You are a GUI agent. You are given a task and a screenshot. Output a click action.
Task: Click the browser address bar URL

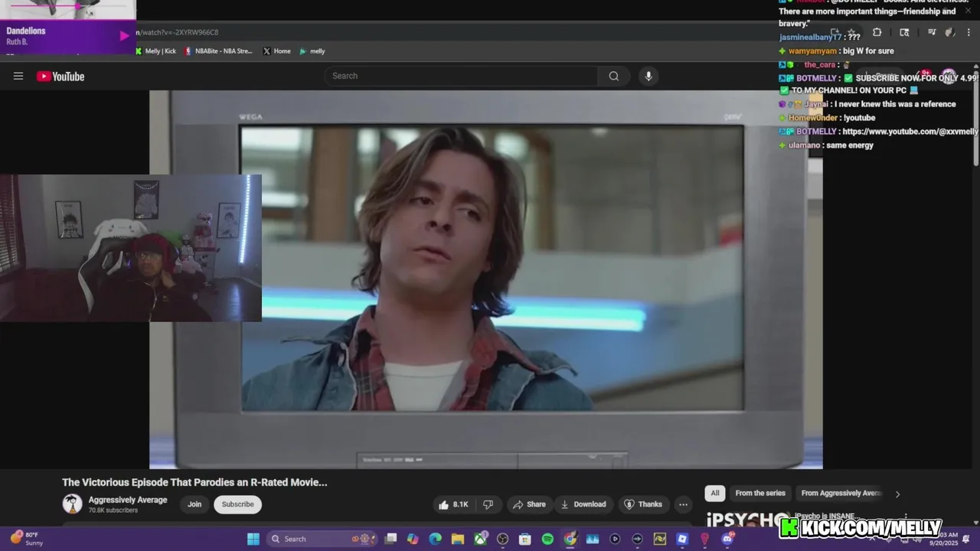178,32
